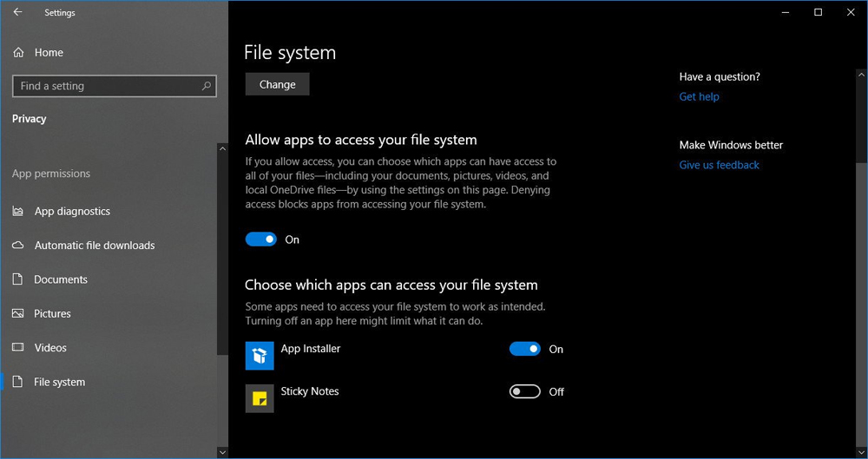Click the Automatic file downloads cloud icon
Screen dimensions: 868x459
click(17, 246)
